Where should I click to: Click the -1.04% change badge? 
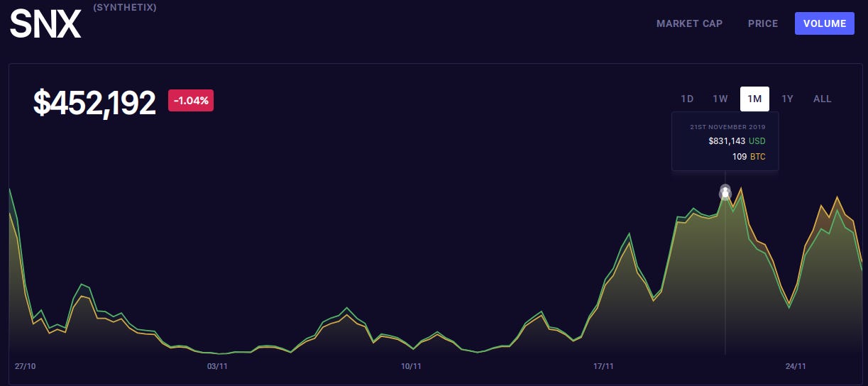tap(191, 101)
